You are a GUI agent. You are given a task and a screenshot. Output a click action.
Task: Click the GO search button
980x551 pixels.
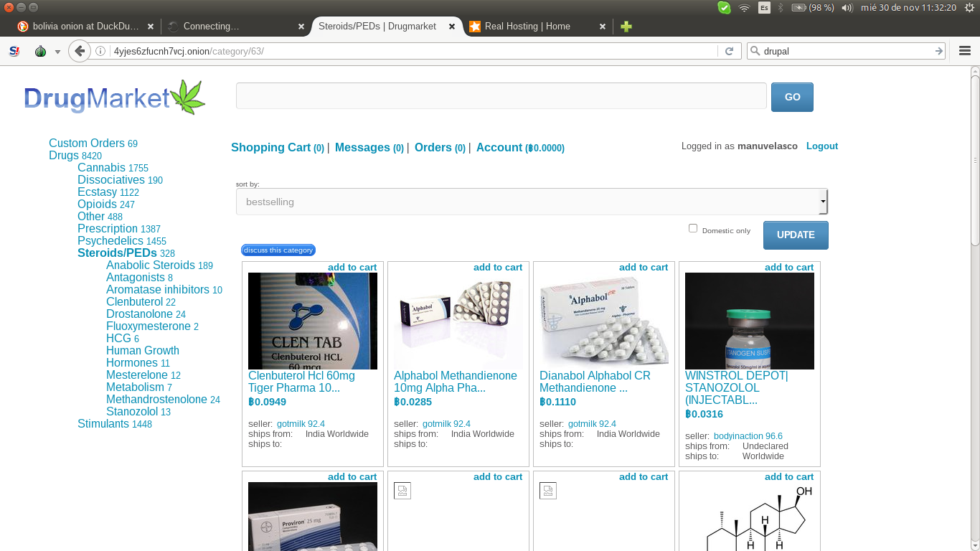point(792,98)
